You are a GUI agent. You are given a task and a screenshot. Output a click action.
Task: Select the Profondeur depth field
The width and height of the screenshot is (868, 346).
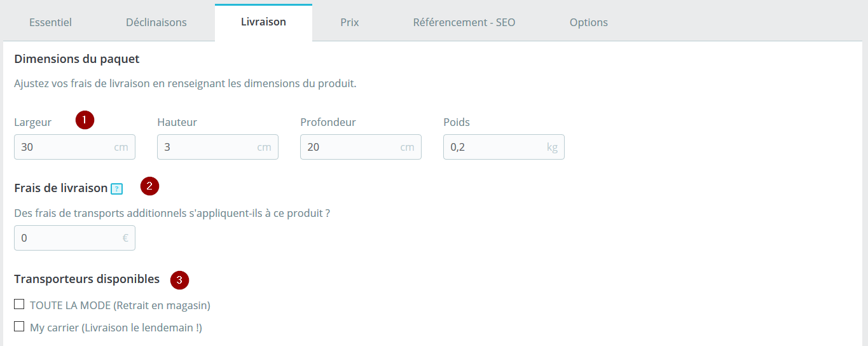(361, 147)
